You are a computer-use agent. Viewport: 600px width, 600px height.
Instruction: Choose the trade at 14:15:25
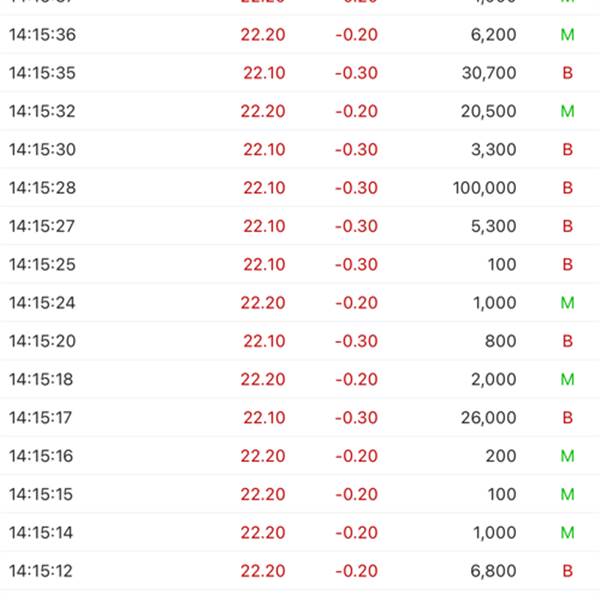300,264
